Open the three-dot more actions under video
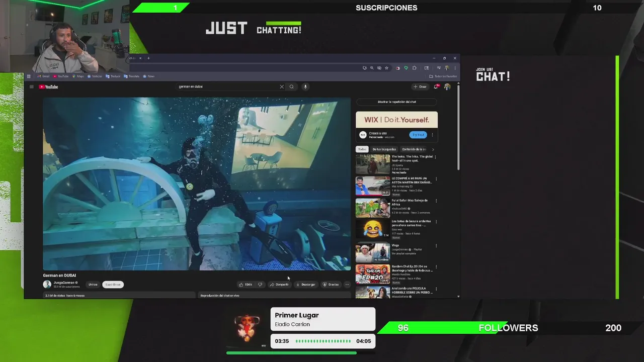The width and height of the screenshot is (644, 362). coord(347,285)
